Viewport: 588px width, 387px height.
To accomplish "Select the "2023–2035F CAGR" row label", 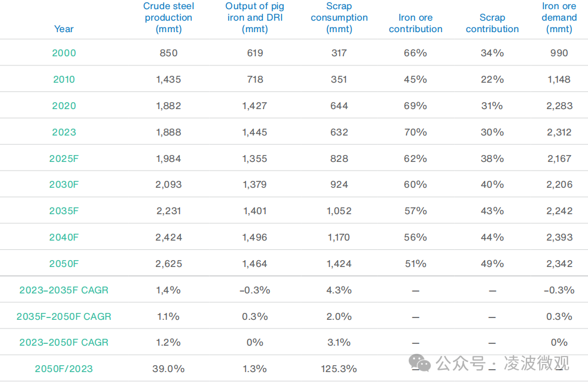I will [64, 290].
